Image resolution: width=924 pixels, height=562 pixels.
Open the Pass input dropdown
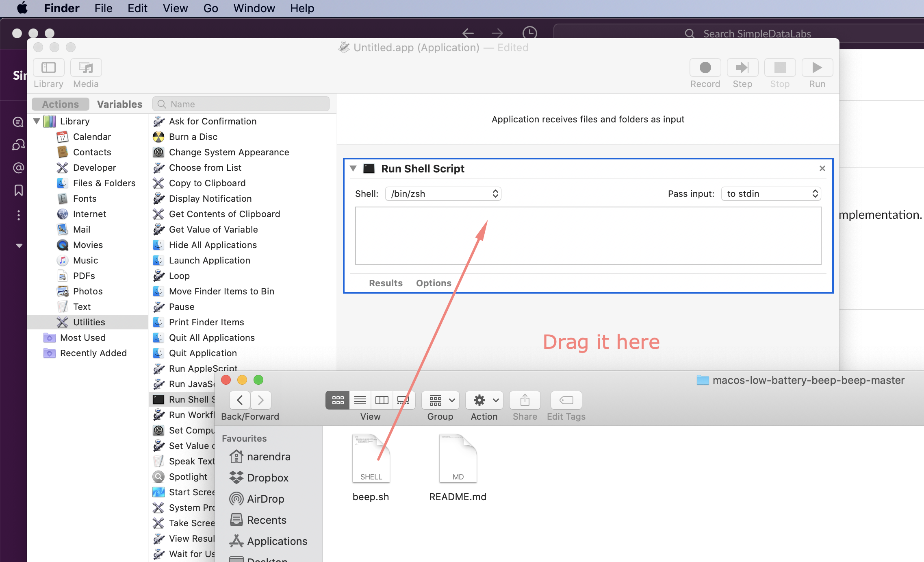point(771,194)
